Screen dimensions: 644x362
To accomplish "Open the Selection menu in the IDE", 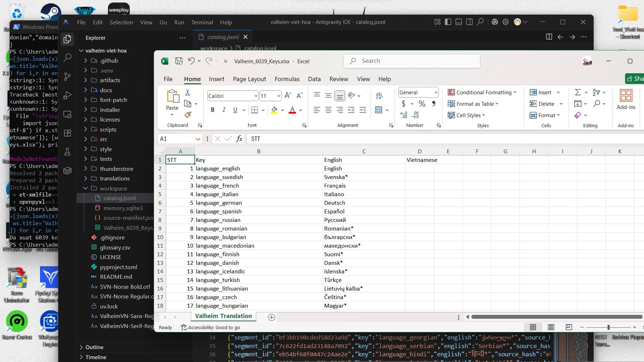I will click(x=121, y=22).
